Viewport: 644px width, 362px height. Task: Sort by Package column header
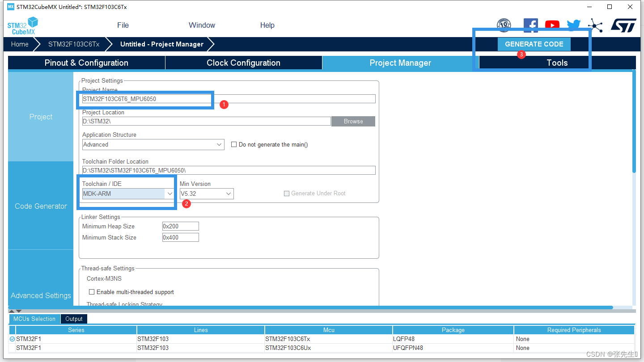[x=453, y=330]
